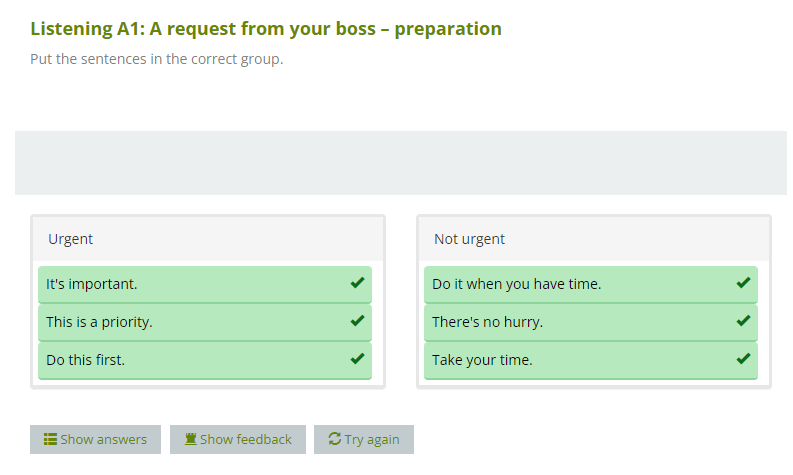This screenshot has width=793, height=475.
Task: Click the checkmark beside "Do it when you have time."
Action: 743,283
